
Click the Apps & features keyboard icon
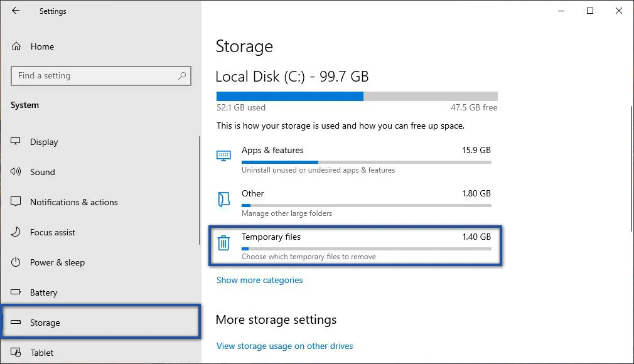223,155
